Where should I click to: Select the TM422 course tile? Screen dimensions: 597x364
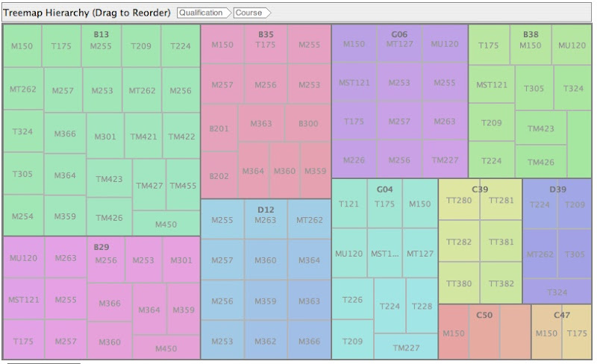(181, 136)
